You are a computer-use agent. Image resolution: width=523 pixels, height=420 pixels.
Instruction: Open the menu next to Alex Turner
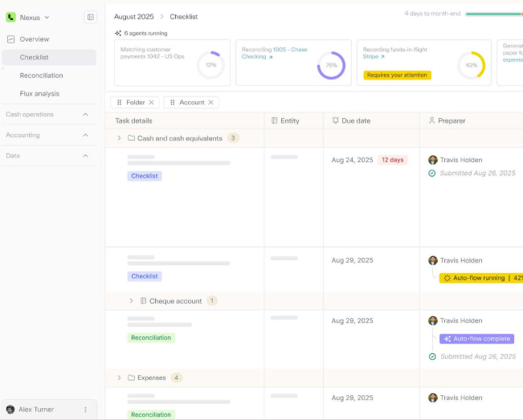pos(85,410)
